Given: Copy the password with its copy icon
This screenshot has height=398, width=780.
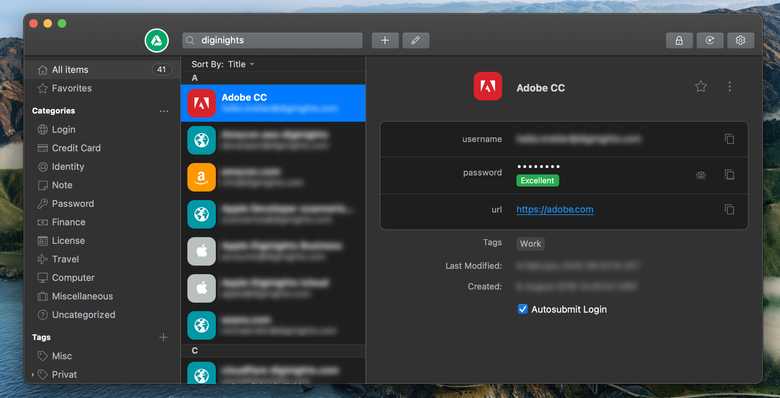Looking at the screenshot, I should click(x=729, y=175).
